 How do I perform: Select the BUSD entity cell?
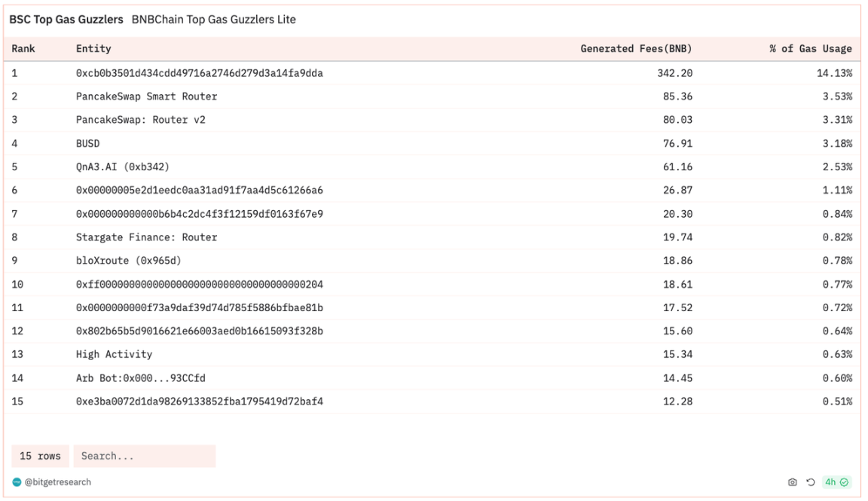point(88,143)
